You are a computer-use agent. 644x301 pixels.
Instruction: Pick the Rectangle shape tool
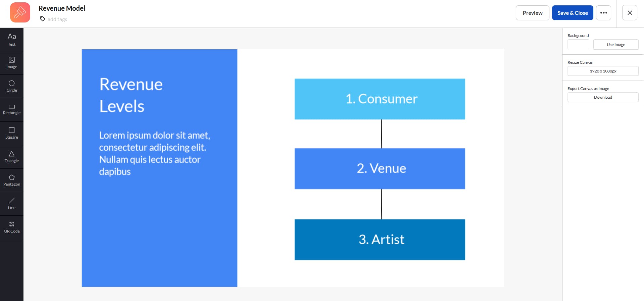click(x=12, y=110)
